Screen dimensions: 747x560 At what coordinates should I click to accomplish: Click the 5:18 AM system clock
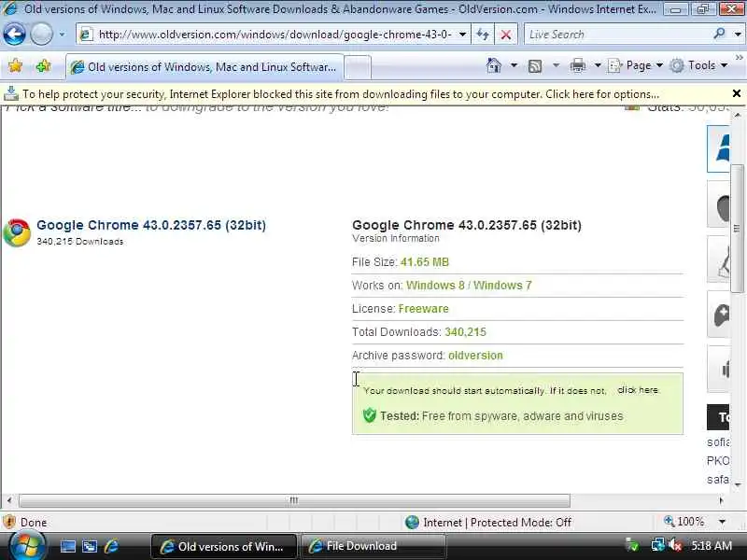coord(712,545)
